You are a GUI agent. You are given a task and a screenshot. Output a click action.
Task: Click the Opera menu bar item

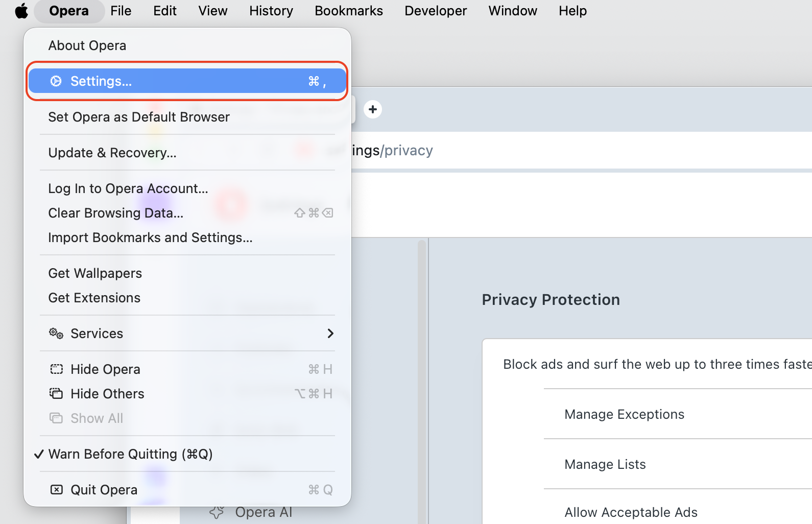tap(69, 11)
